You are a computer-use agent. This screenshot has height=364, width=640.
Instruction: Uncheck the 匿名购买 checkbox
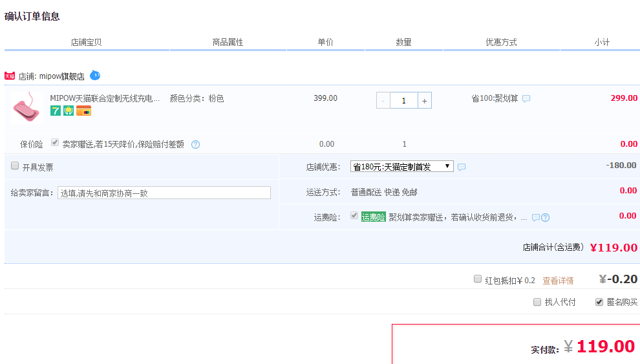(599, 302)
